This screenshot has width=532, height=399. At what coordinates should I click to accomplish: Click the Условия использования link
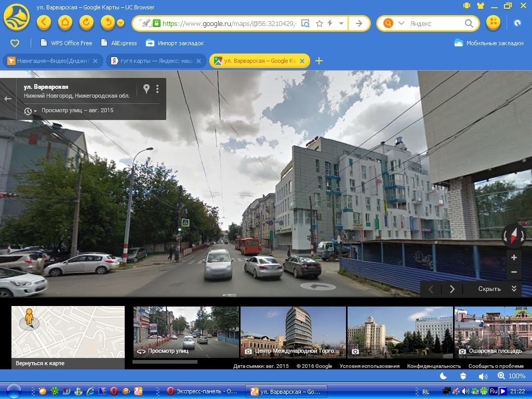[x=369, y=366]
